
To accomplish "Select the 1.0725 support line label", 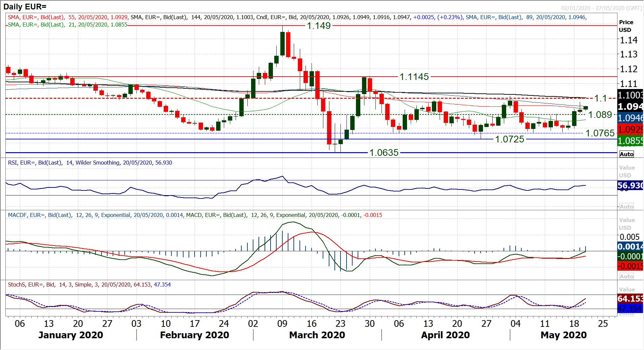I will (510, 139).
